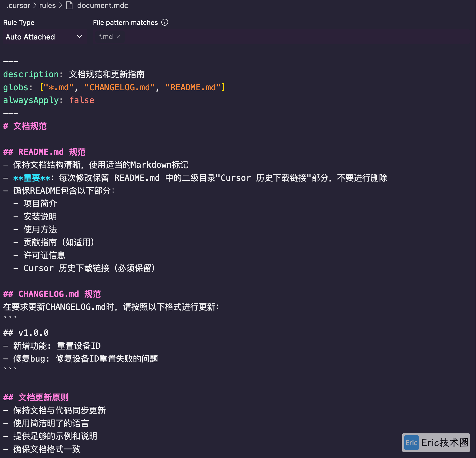This screenshot has height=458, width=476.
Task: Click the list item '贡献指南（如适用）'
Action: [59, 242]
